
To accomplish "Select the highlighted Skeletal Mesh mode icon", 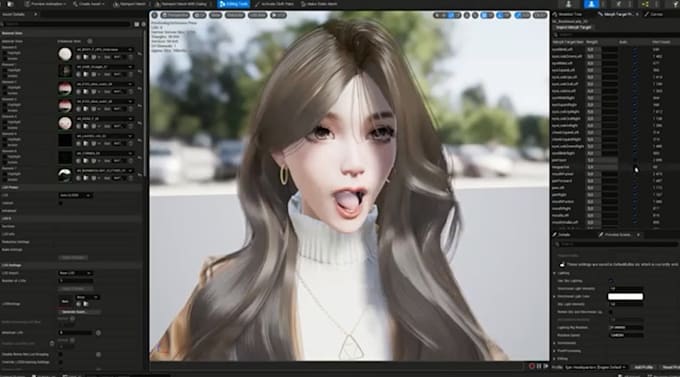I will (x=591, y=4).
